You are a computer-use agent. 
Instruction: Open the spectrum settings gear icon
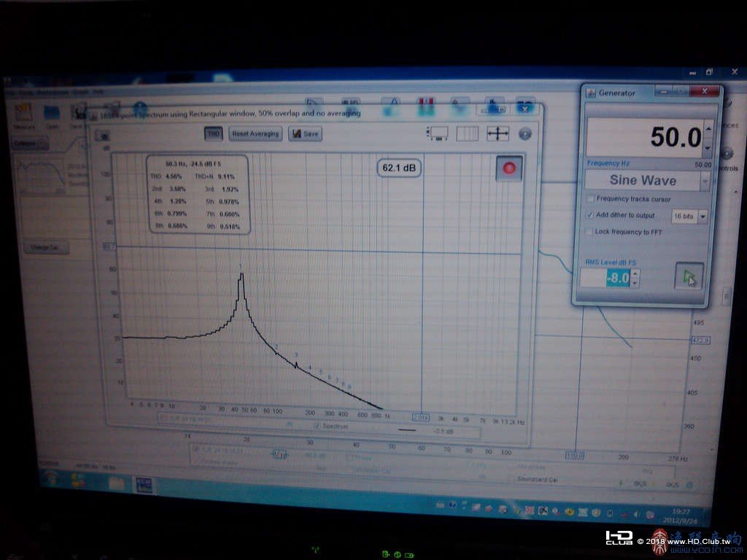coord(525,134)
